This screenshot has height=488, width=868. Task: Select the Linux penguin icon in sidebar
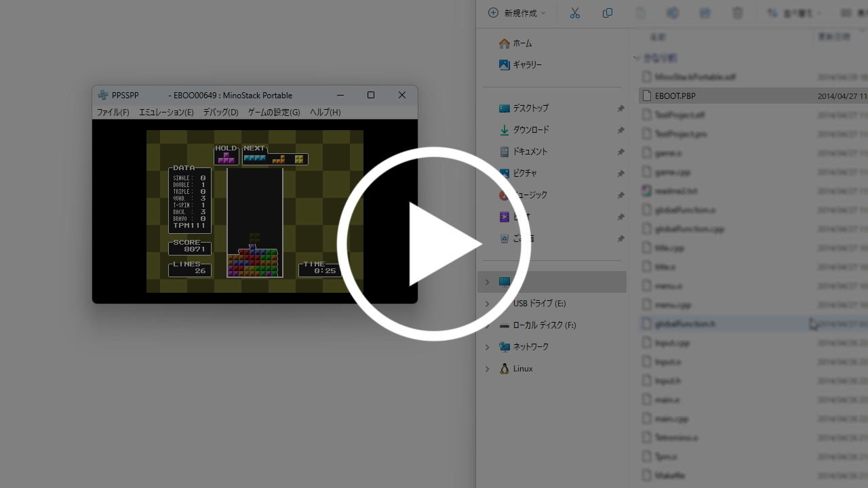pos(504,369)
